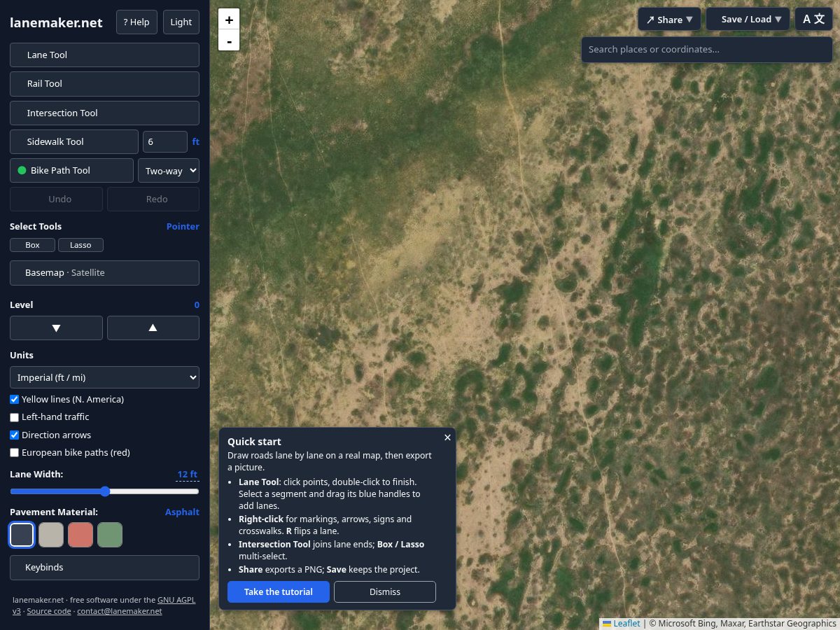
Task: Choose the Sidewalk Tool
Action: [74, 141]
